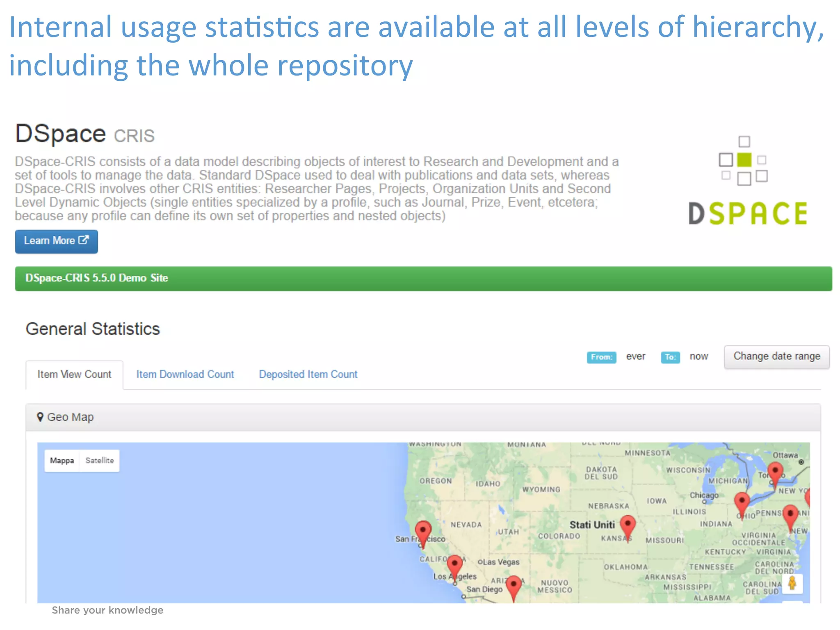Click the Ottawa city label on map
This screenshot has width=840, height=630.
[785, 455]
